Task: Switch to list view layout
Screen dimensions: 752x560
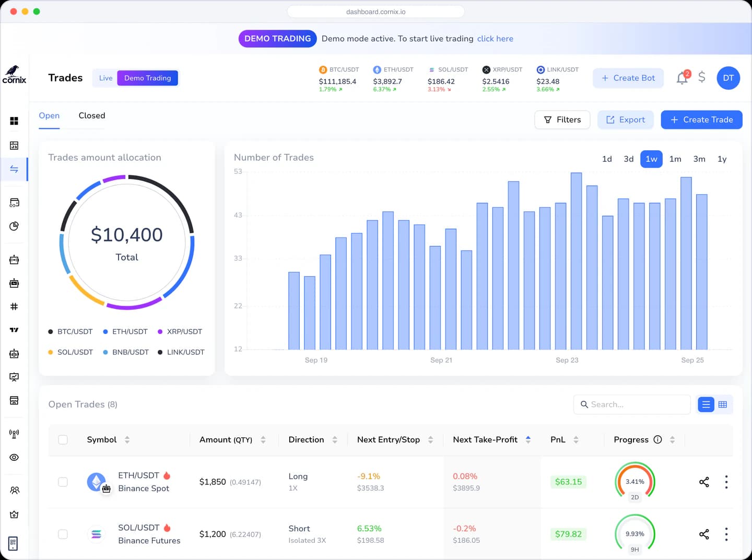Action: [706, 404]
